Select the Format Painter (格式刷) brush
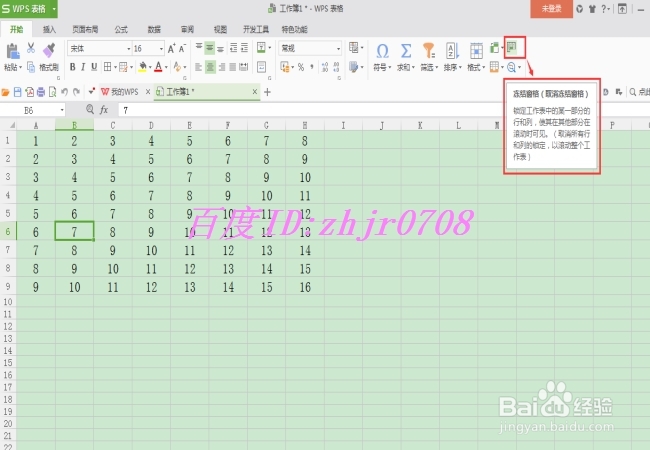The width and height of the screenshot is (650, 450). (x=49, y=50)
